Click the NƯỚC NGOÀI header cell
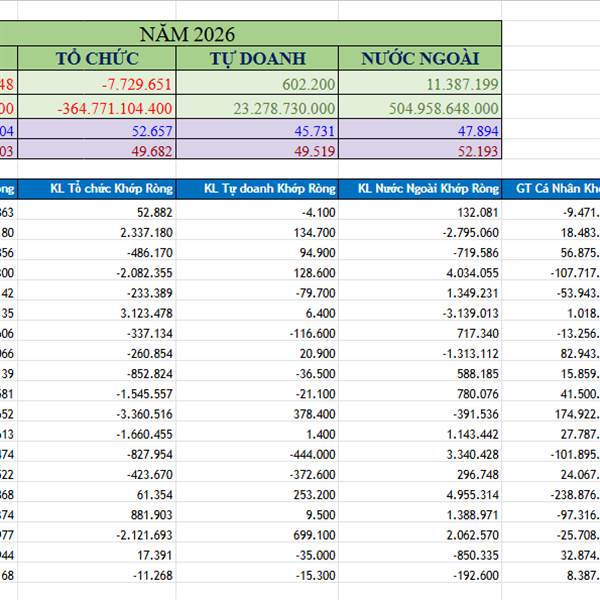 [420, 58]
